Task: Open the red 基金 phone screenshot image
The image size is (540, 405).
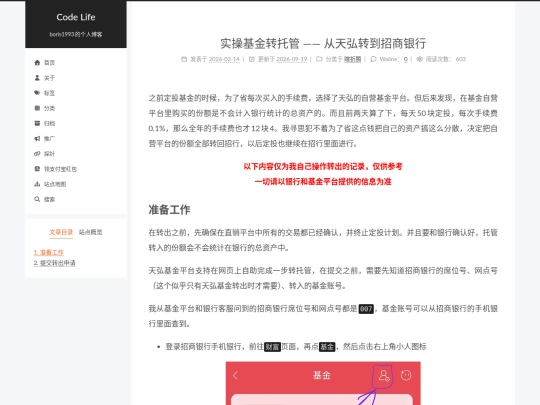Action: (323, 383)
